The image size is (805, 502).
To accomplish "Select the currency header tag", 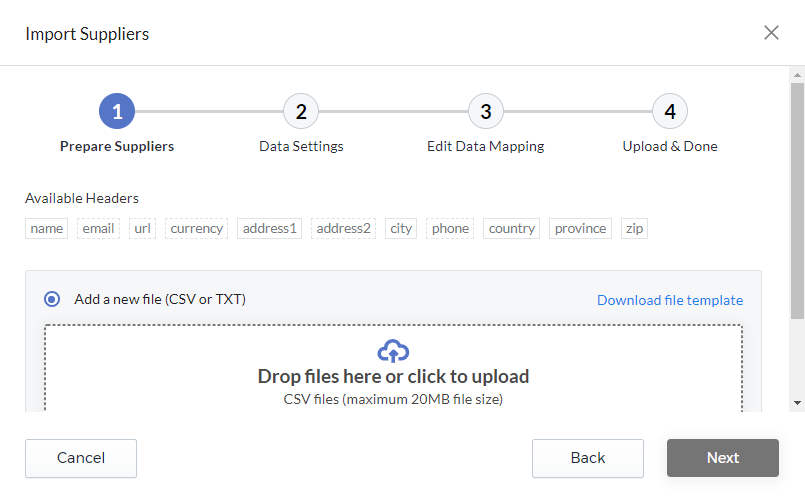I will (197, 228).
